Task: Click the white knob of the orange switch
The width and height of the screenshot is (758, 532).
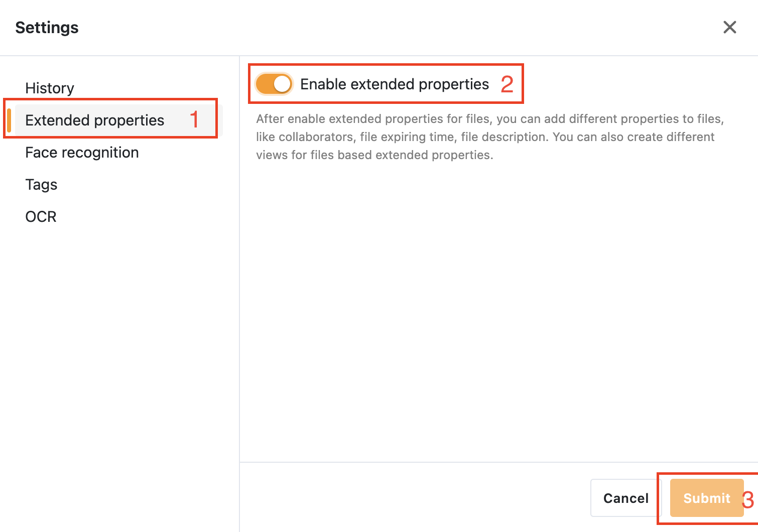Action: coord(282,84)
